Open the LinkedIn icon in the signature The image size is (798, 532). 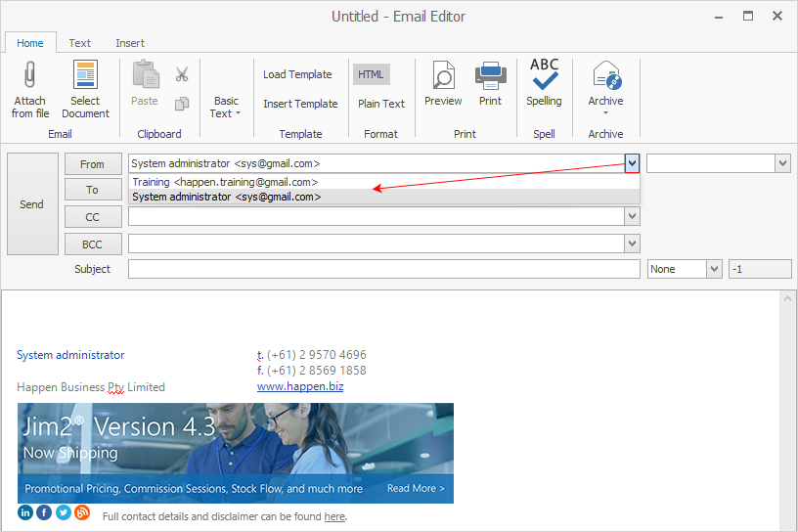point(25,511)
